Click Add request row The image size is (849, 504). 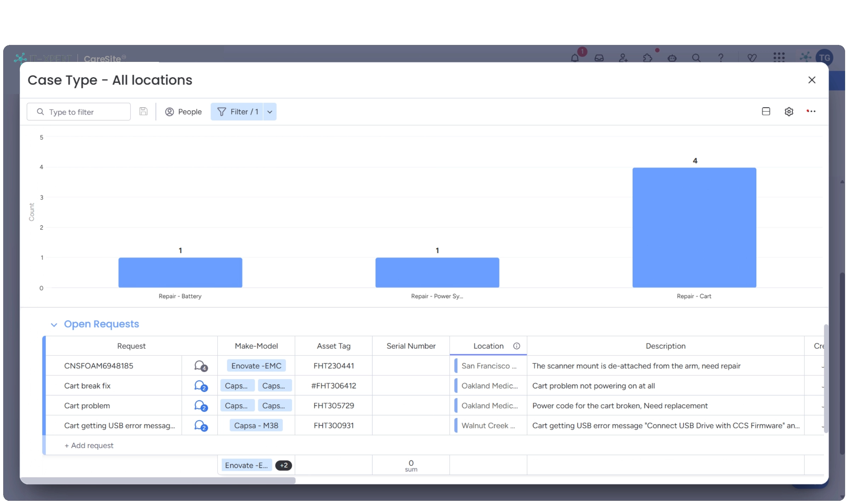tap(89, 446)
